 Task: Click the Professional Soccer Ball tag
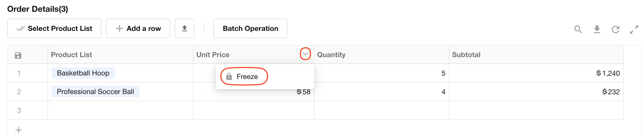coord(95,92)
